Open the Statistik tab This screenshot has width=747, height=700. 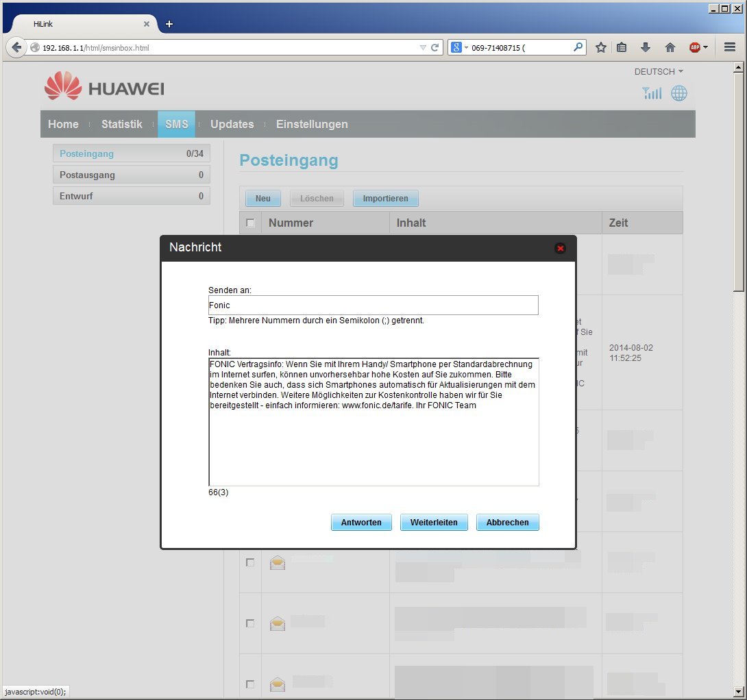pos(122,124)
